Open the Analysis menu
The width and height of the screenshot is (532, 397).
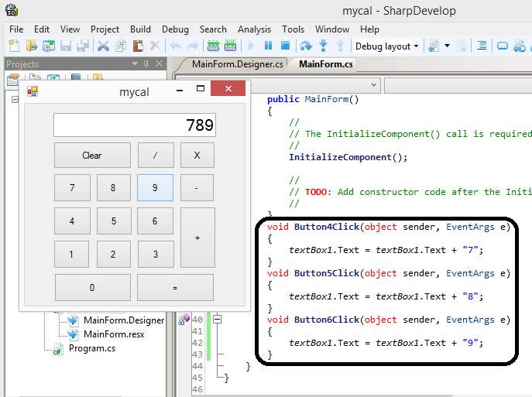pyautogui.click(x=255, y=29)
